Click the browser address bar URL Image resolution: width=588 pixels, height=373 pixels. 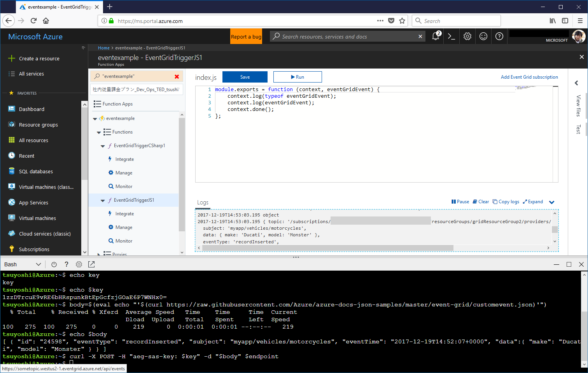[150, 21]
